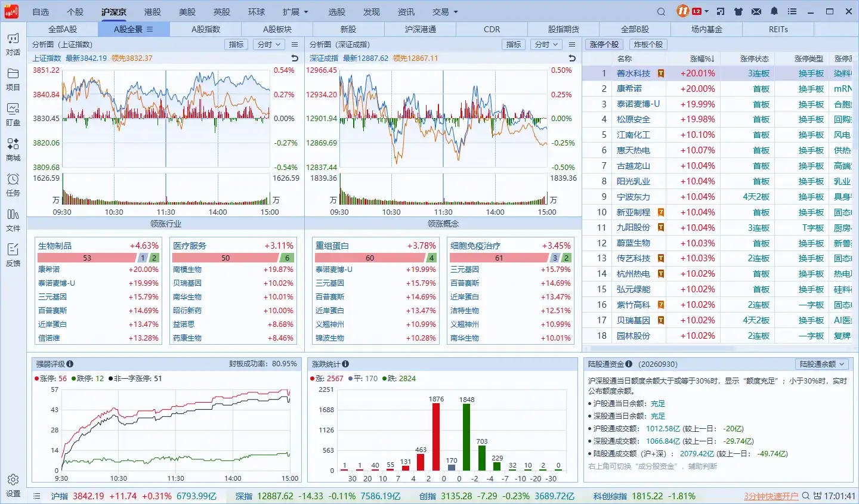This screenshot has width=859, height=504.
Task: Expand the 交易 menu dropdown
Action: click(445, 12)
